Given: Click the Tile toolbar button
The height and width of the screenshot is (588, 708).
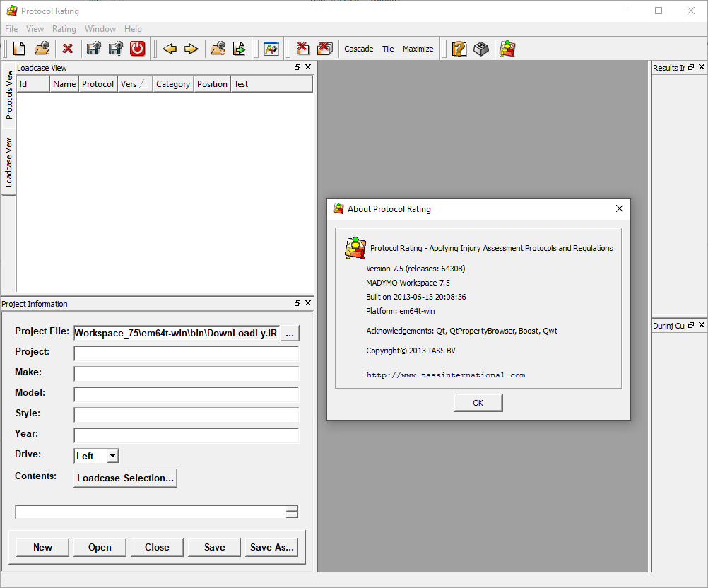Looking at the screenshot, I should tap(388, 49).
